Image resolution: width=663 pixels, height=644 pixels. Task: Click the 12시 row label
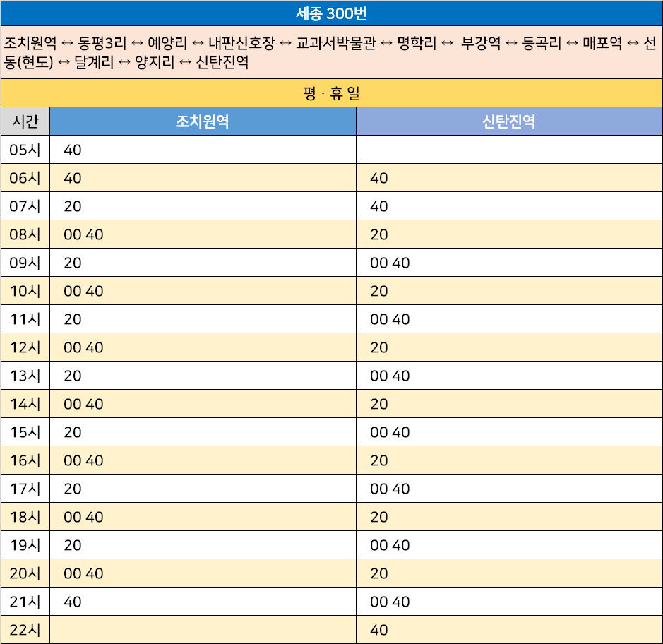click(x=25, y=347)
